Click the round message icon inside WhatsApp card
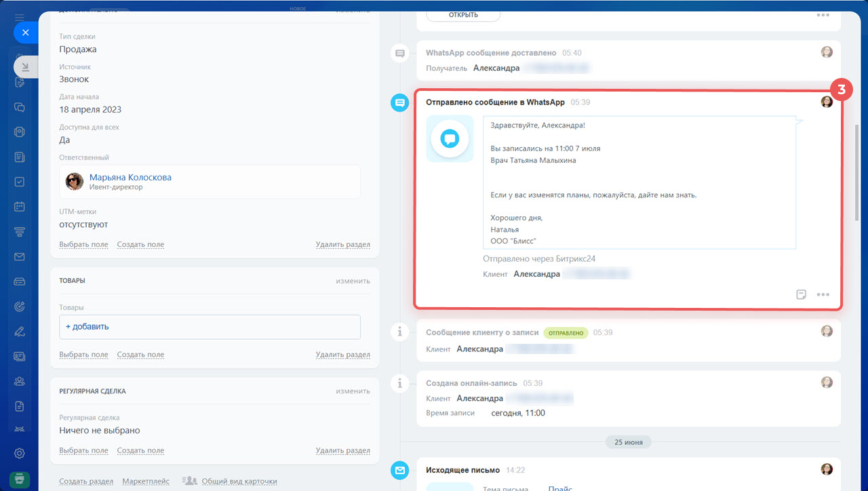 pyautogui.click(x=450, y=139)
